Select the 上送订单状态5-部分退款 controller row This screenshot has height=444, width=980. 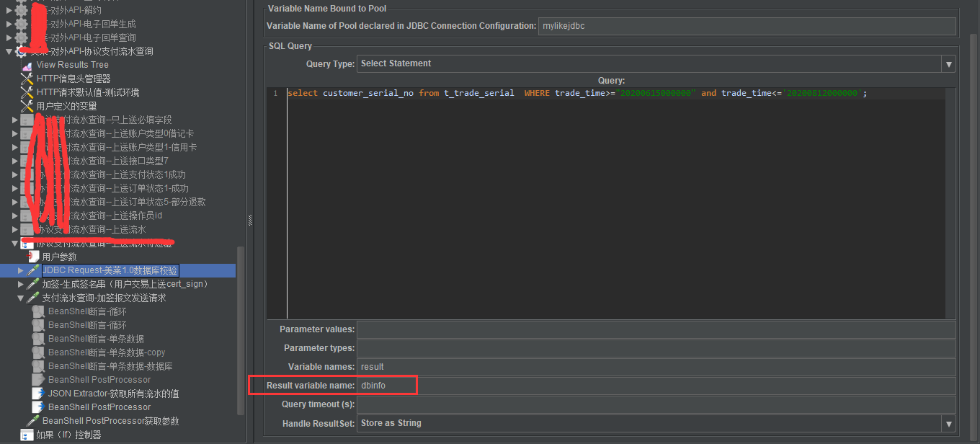pos(120,202)
